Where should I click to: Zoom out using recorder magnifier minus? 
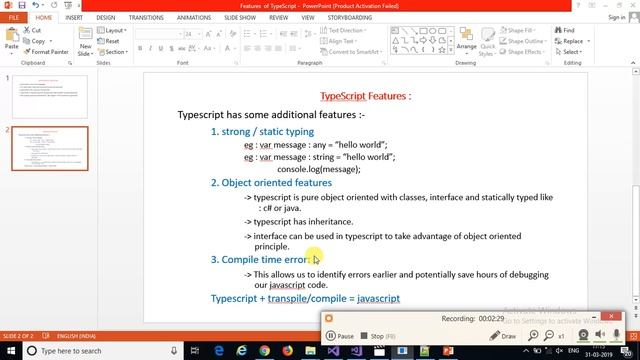coord(549,336)
